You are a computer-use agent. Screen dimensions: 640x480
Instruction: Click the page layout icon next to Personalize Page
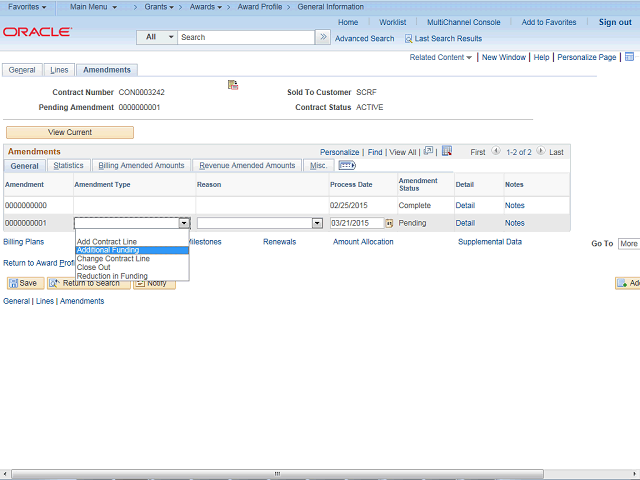click(x=629, y=57)
